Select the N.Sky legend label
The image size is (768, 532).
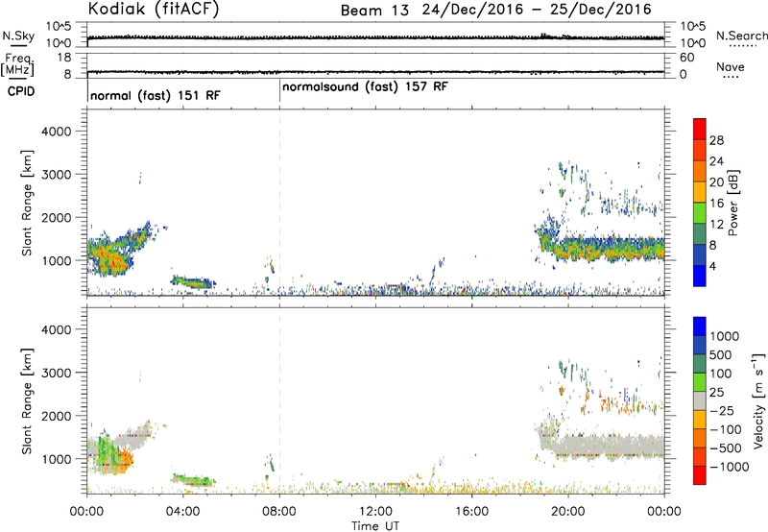18,36
